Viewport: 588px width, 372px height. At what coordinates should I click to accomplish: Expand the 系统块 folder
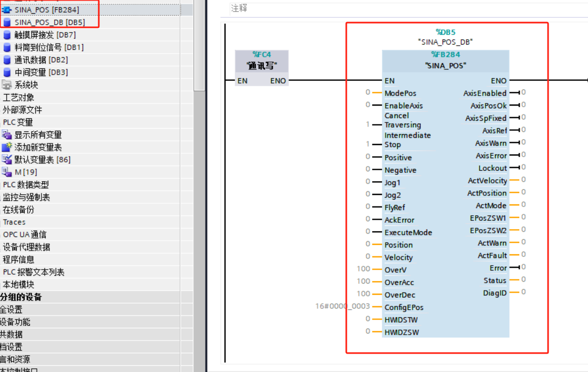pos(26,85)
